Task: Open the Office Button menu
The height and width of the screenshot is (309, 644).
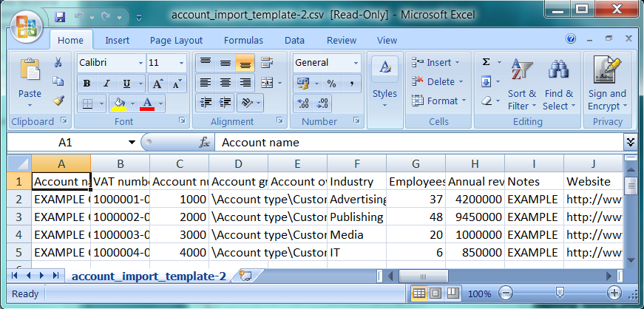Action: coord(27,26)
